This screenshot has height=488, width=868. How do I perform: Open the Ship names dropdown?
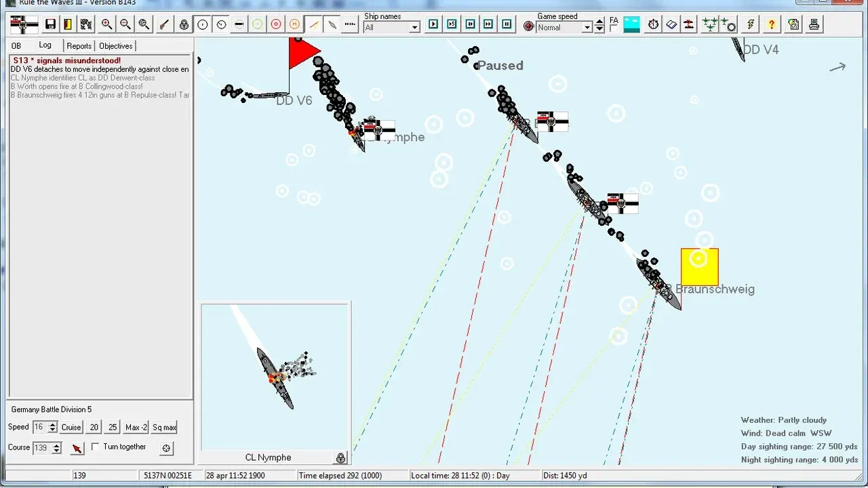point(413,28)
